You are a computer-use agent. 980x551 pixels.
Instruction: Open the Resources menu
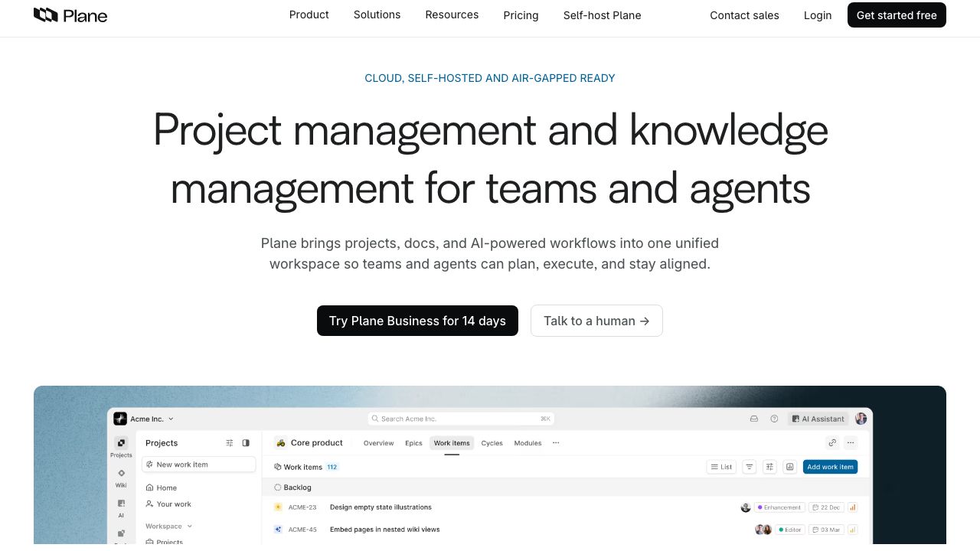click(452, 15)
